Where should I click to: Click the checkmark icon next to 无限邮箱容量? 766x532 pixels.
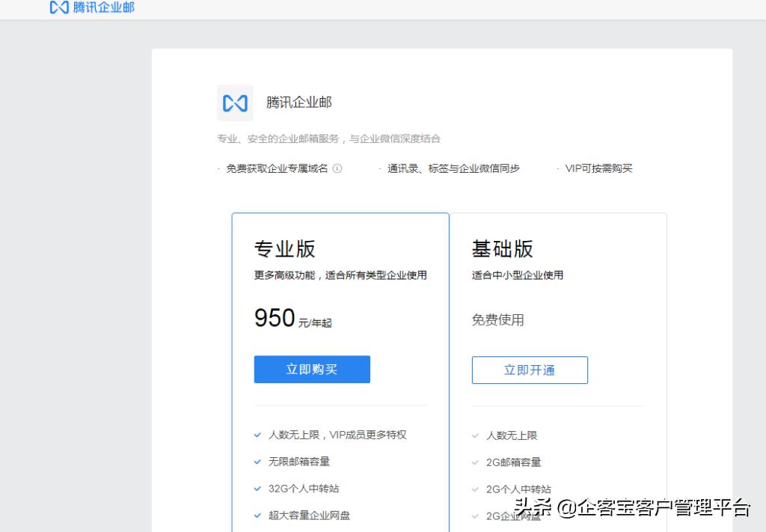click(257, 462)
